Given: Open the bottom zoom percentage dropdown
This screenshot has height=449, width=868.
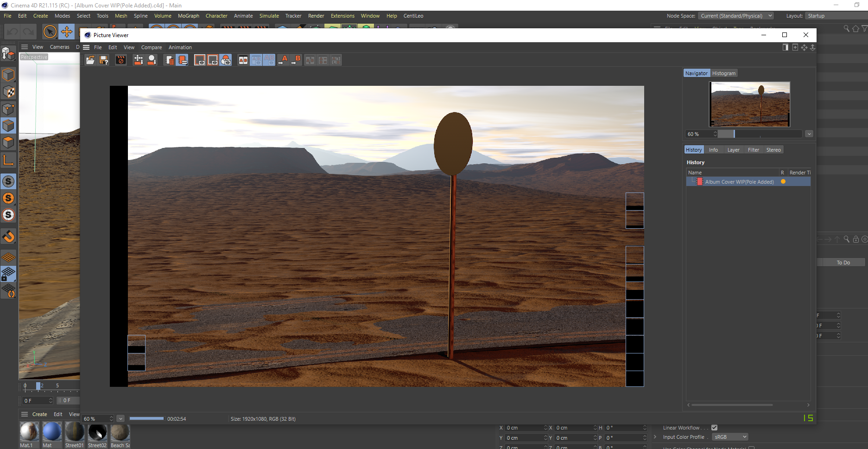Looking at the screenshot, I should 120,419.
